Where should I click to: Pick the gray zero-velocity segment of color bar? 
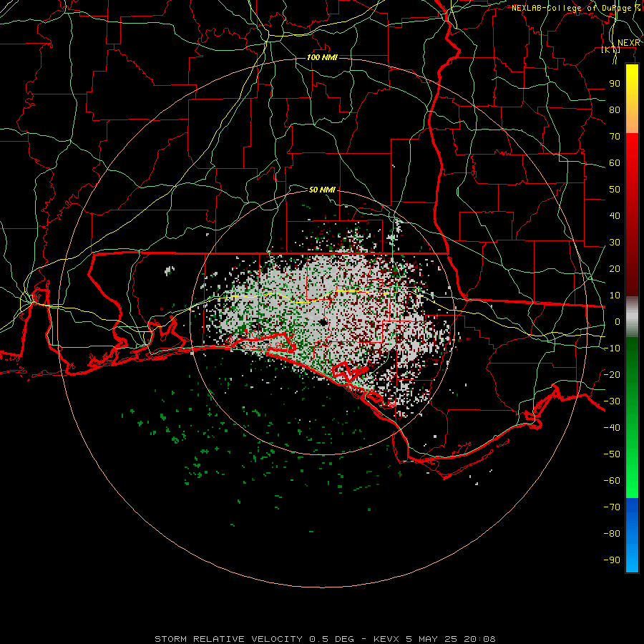[x=632, y=317]
